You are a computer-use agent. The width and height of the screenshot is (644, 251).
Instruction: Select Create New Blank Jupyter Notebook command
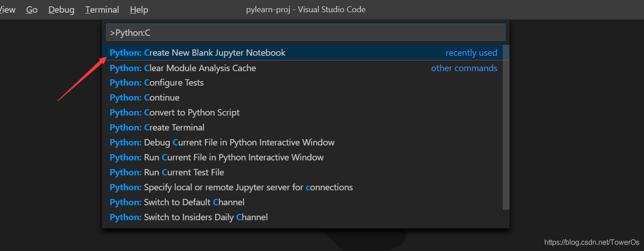click(197, 53)
